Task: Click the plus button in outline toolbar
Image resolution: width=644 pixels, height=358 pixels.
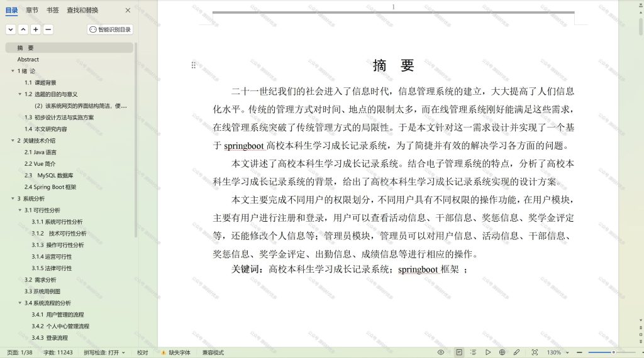Action: click(x=36, y=30)
